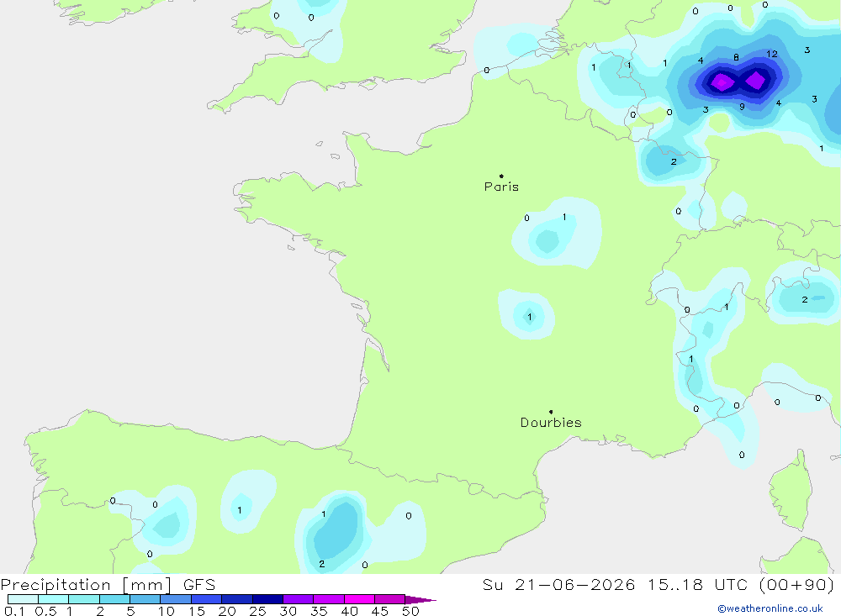The height and width of the screenshot is (616, 841).
Task: Pick the 30–35 mm purple legend swatch
Action: click(x=299, y=599)
